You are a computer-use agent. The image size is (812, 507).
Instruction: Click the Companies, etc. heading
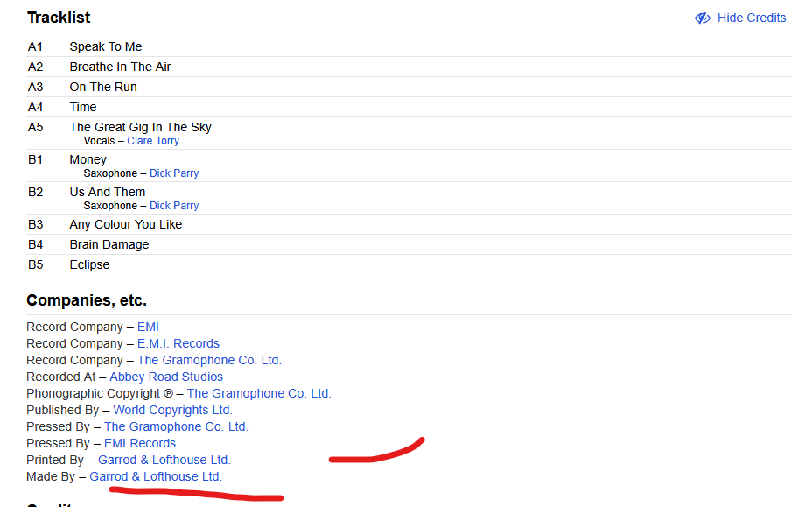click(87, 300)
